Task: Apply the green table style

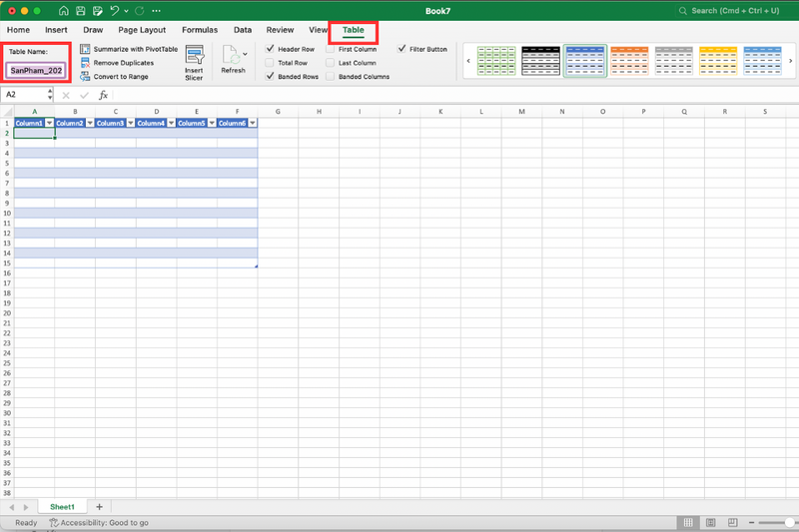Action: [496, 61]
